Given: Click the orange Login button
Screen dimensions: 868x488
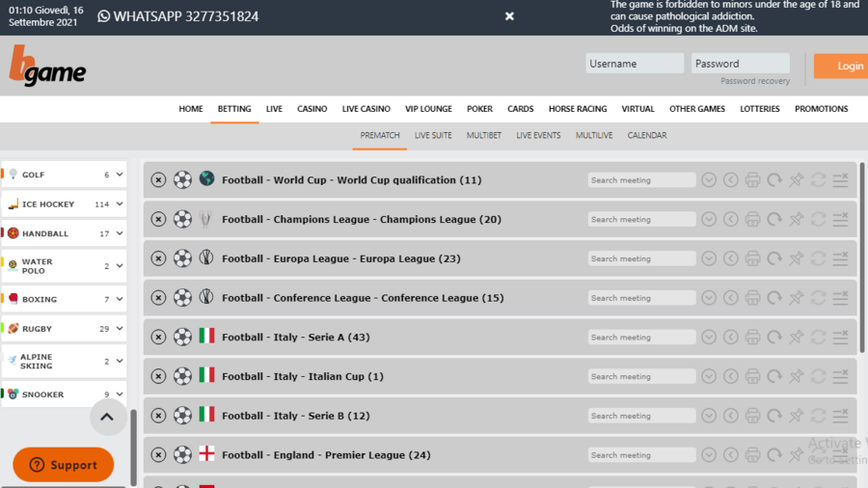Looking at the screenshot, I should coord(842,66).
